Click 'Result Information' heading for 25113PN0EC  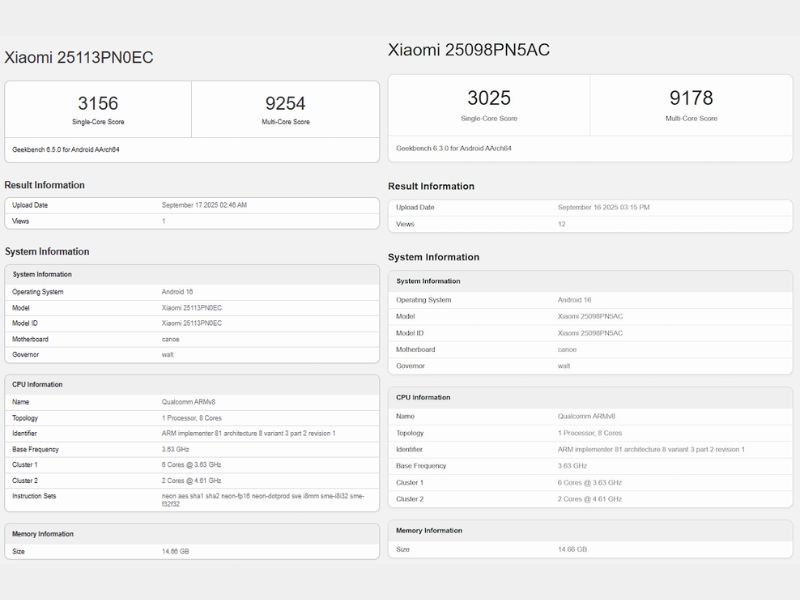tap(44, 185)
